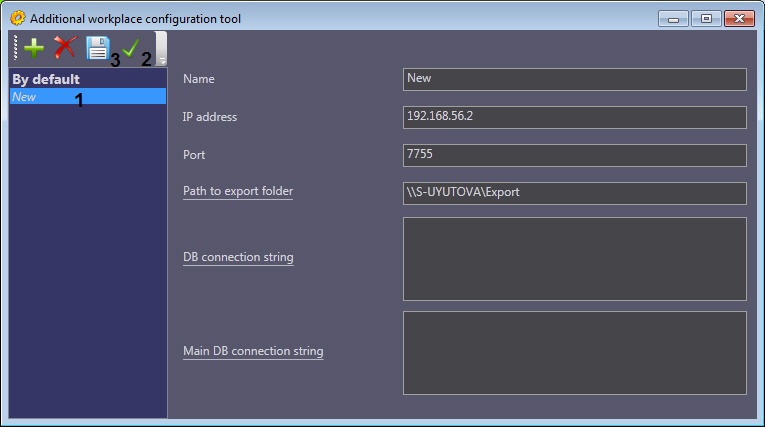
Task: Open the DB connection string link
Action: pos(238,257)
